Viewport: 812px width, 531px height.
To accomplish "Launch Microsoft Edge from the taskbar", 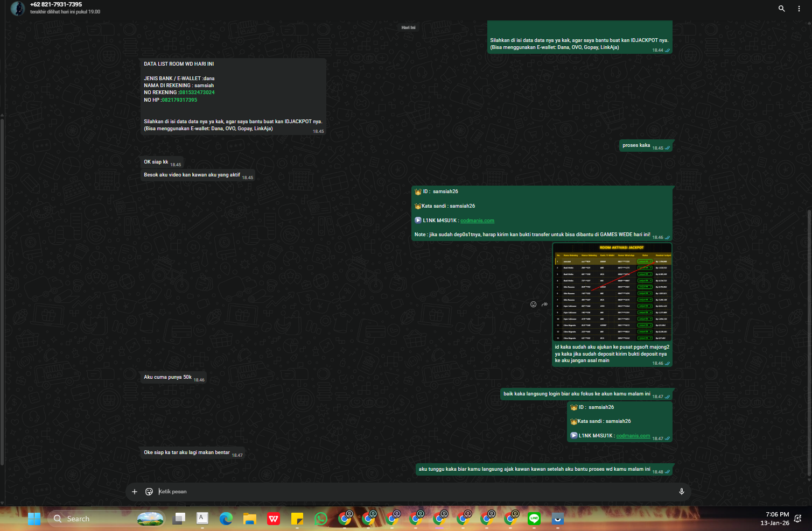I will coord(226,519).
